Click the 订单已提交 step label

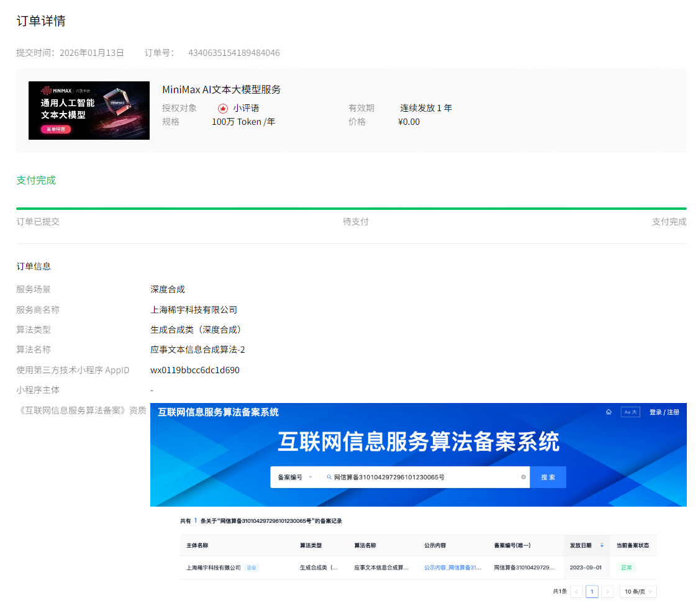[x=38, y=222]
